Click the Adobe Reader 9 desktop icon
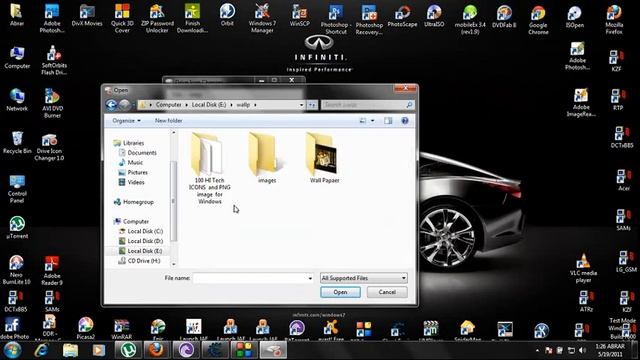Viewport: 640px width, 360px height. (x=52, y=271)
